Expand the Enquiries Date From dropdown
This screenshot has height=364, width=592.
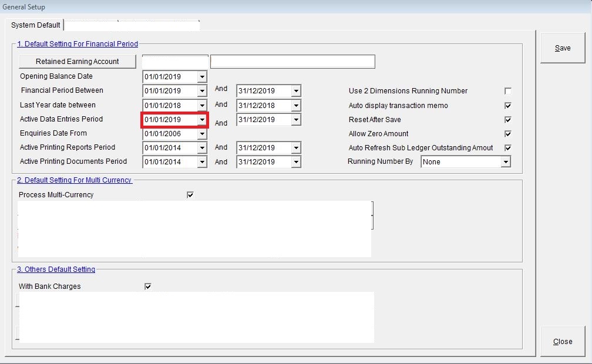(202, 134)
